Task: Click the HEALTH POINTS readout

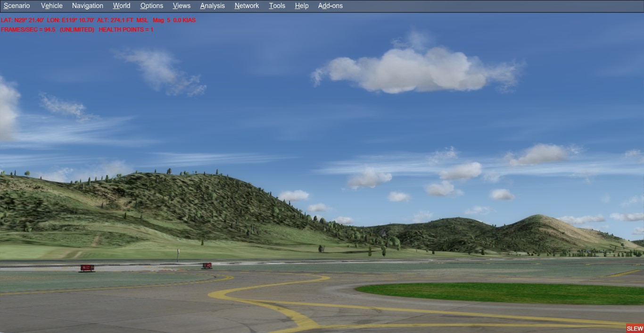Action: [x=126, y=30]
